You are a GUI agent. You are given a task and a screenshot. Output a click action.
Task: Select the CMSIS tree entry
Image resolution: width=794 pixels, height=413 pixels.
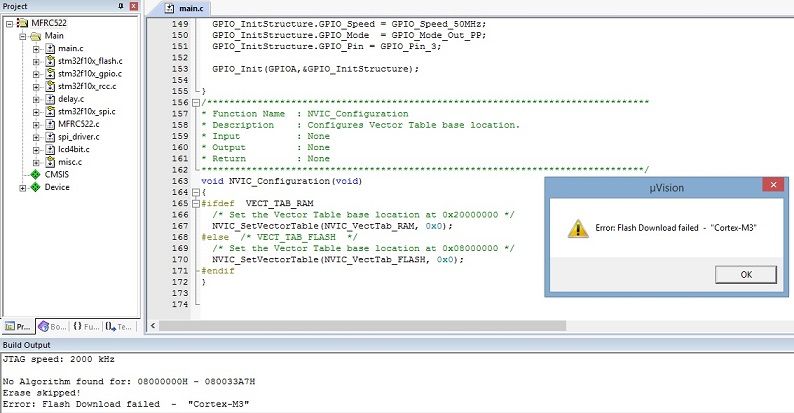click(x=57, y=175)
